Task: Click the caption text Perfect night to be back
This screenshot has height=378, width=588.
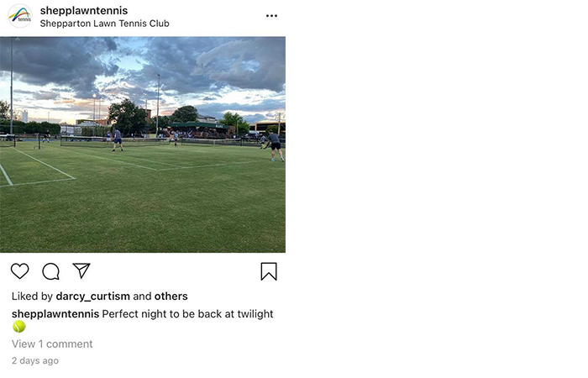Action: [x=187, y=314]
